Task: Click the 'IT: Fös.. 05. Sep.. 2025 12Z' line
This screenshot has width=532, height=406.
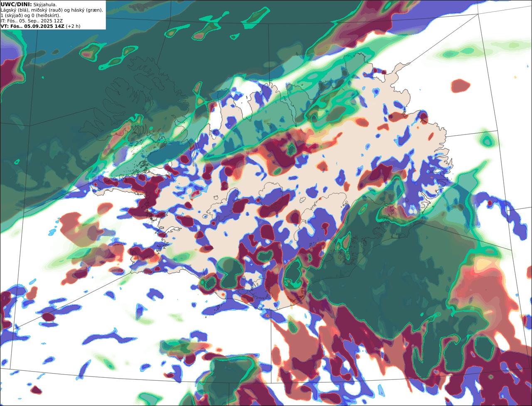Action: (x=32, y=21)
